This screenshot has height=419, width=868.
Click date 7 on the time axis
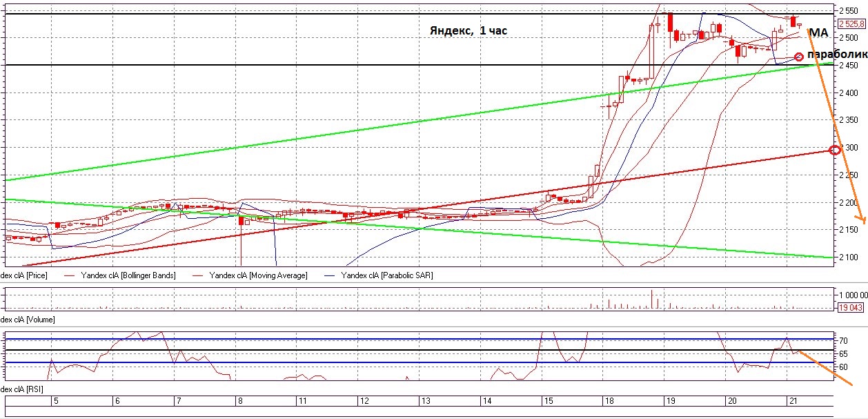[178, 401]
